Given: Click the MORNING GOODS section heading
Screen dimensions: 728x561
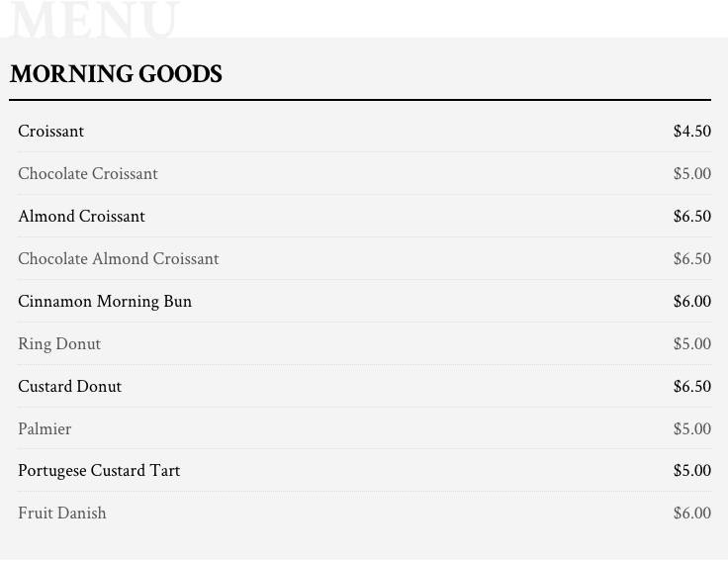Looking at the screenshot, I should point(116,74).
